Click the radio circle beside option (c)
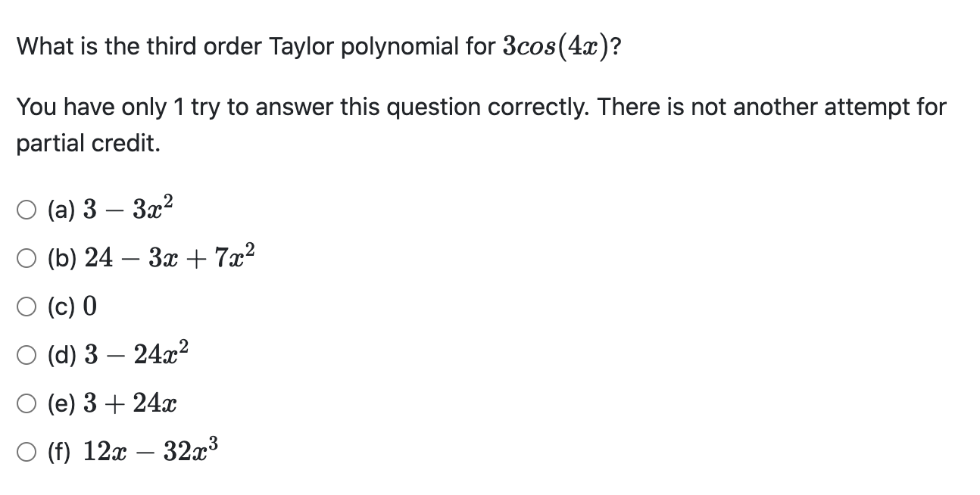The height and width of the screenshot is (495, 980). click(26, 304)
